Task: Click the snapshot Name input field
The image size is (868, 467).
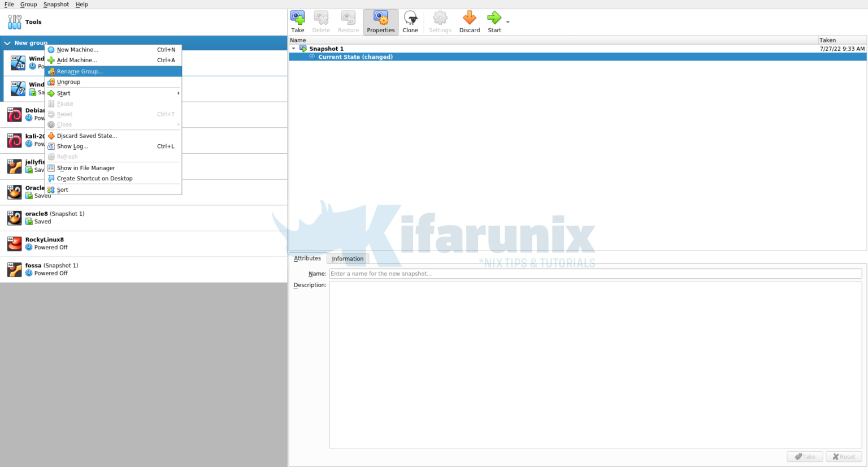Action: pyautogui.click(x=595, y=274)
